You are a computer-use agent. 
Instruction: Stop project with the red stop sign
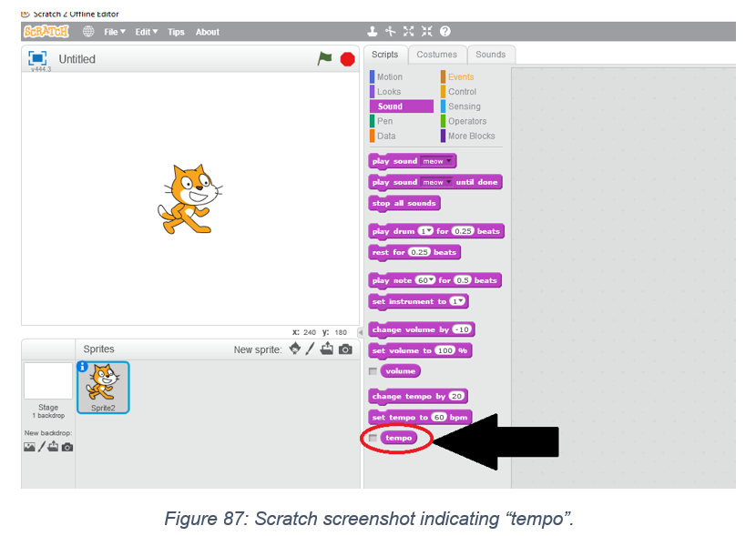click(347, 59)
